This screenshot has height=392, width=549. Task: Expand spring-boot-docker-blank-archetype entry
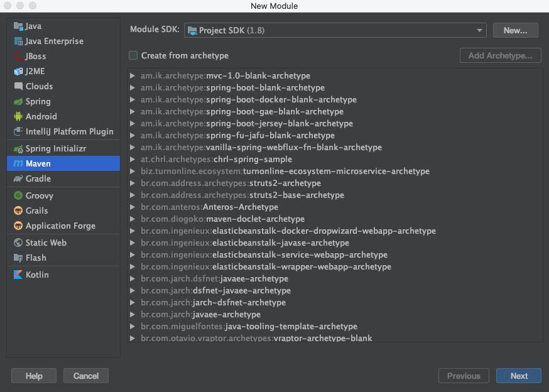pos(133,99)
